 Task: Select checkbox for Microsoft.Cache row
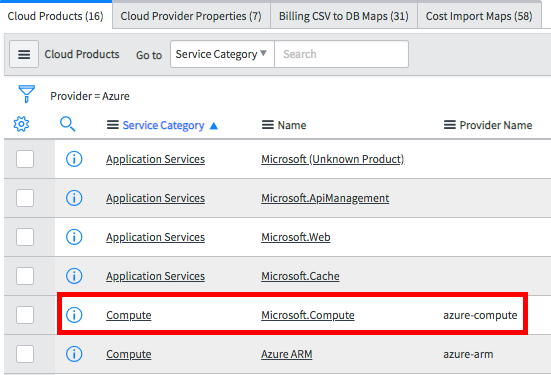point(25,276)
